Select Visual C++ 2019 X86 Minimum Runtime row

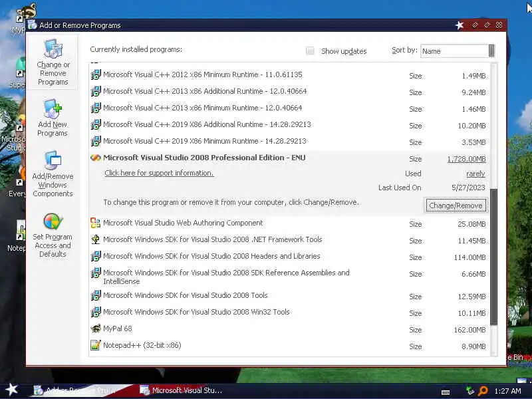coord(289,141)
